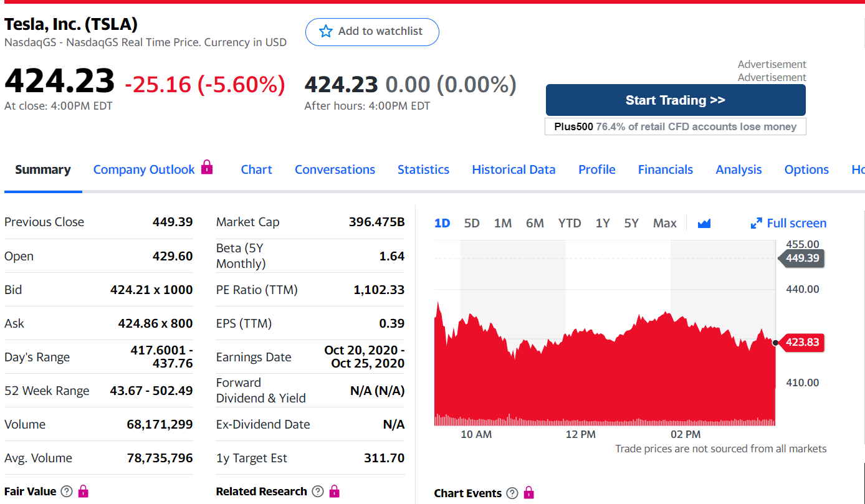Select the 1D chart range
The image size is (865, 504).
click(x=442, y=223)
